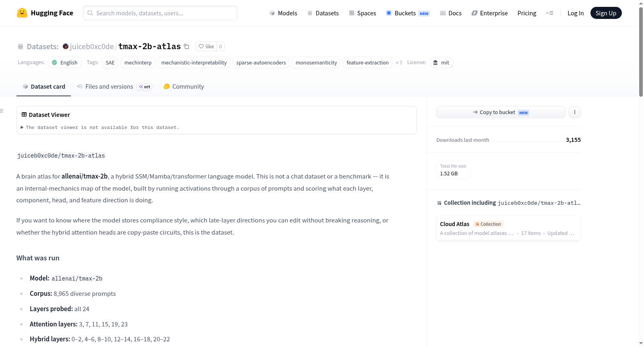Switch to the Files and versions tab

(x=114, y=87)
